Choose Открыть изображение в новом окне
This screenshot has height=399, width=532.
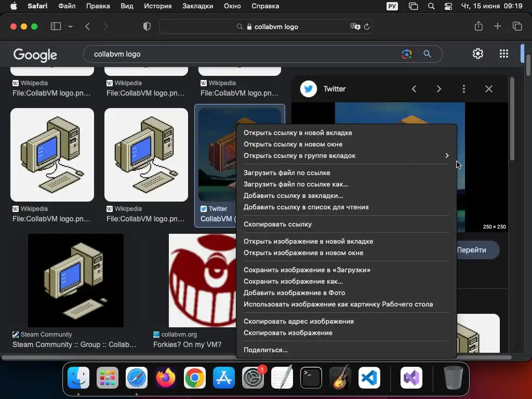click(x=347, y=253)
